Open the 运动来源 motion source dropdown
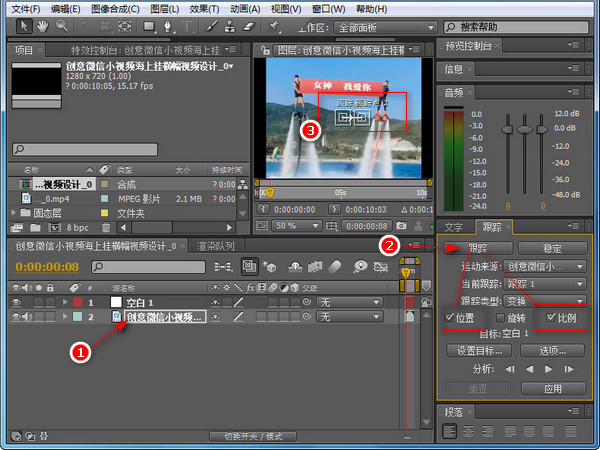Viewport: 600px width, 450px height. click(x=545, y=266)
